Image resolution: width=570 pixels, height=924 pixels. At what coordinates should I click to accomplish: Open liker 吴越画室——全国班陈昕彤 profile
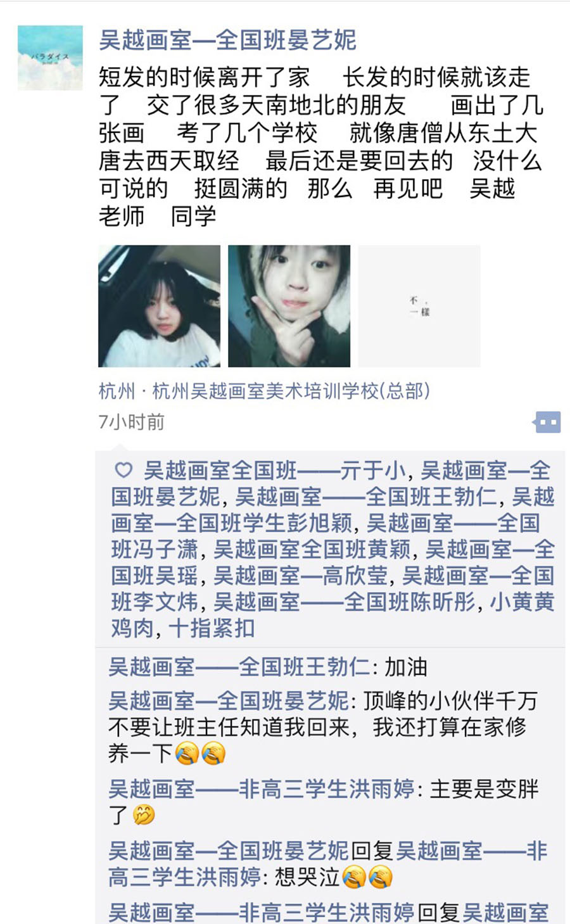345,602
